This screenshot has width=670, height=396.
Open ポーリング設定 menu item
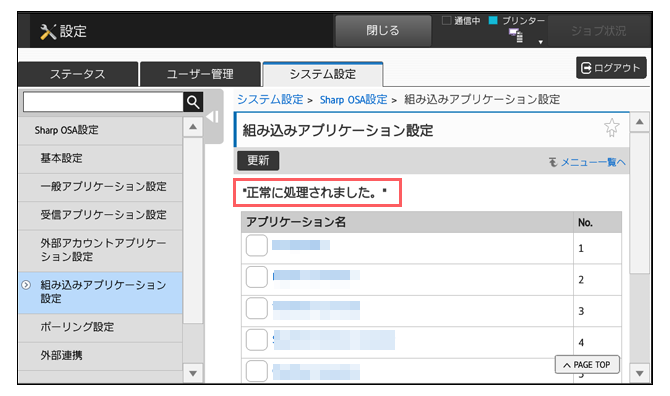coord(100,327)
